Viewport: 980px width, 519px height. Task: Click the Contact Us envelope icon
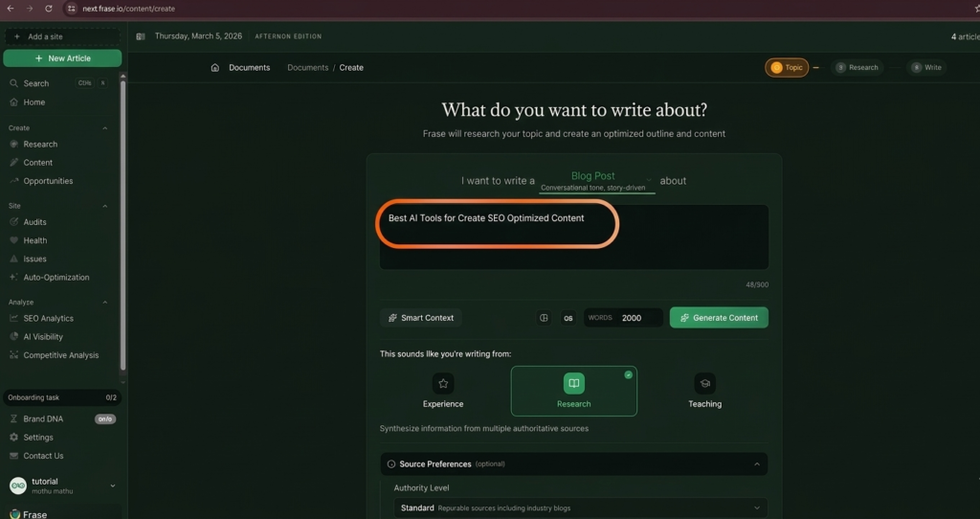click(x=13, y=456)
